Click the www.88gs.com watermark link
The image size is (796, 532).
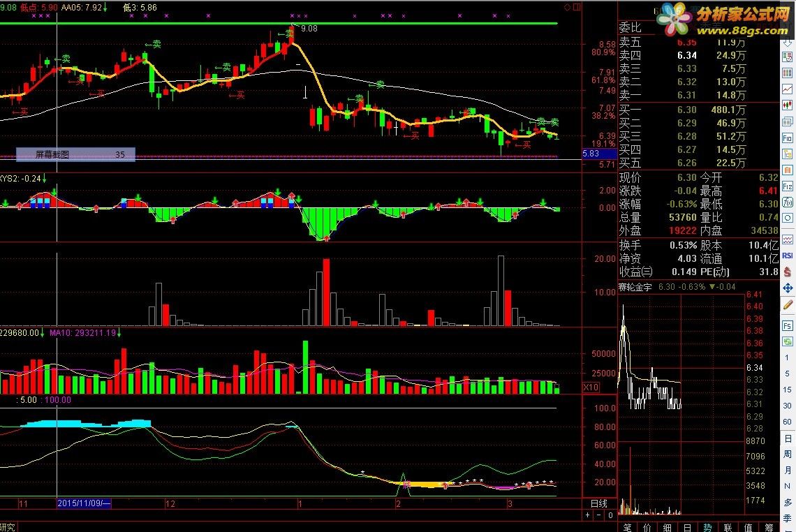pos(742,31)
